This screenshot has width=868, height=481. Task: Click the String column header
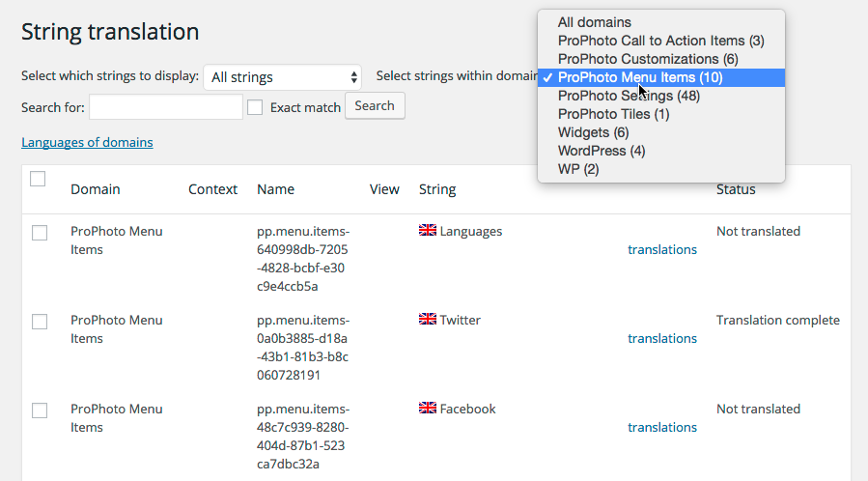[437, 189]
